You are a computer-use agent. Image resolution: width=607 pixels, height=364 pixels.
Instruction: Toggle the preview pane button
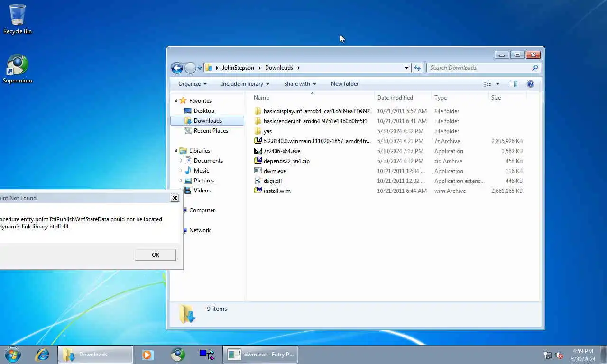[514, 84]
